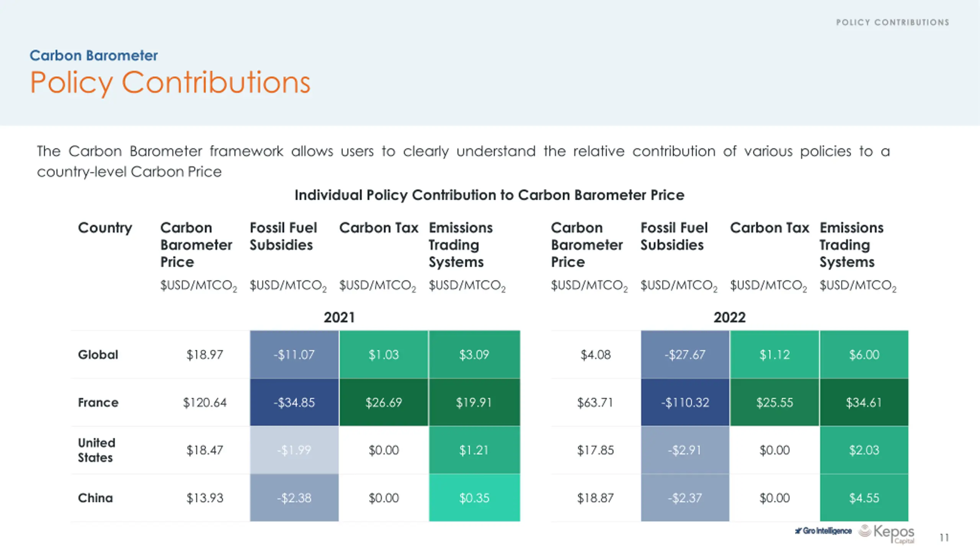Click the China 2022 price '$18.87'

pyautogui.click(x=596, y=498)
